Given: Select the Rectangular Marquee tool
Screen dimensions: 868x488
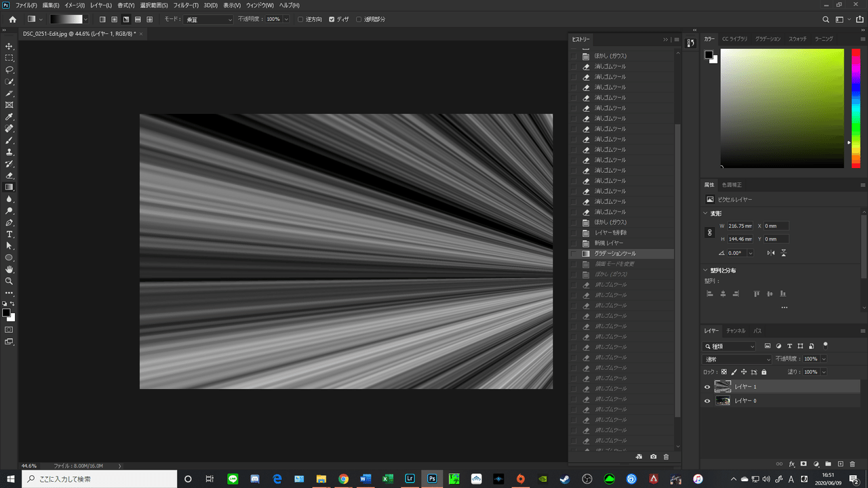Looking at the screenshot, I should tap(9, 58).
